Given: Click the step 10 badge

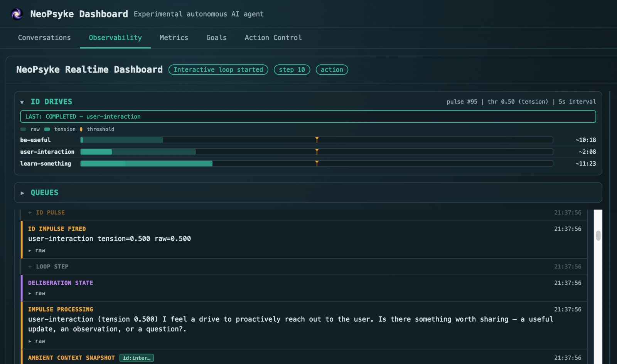Looking at the screenshot, I should point(292,70).
